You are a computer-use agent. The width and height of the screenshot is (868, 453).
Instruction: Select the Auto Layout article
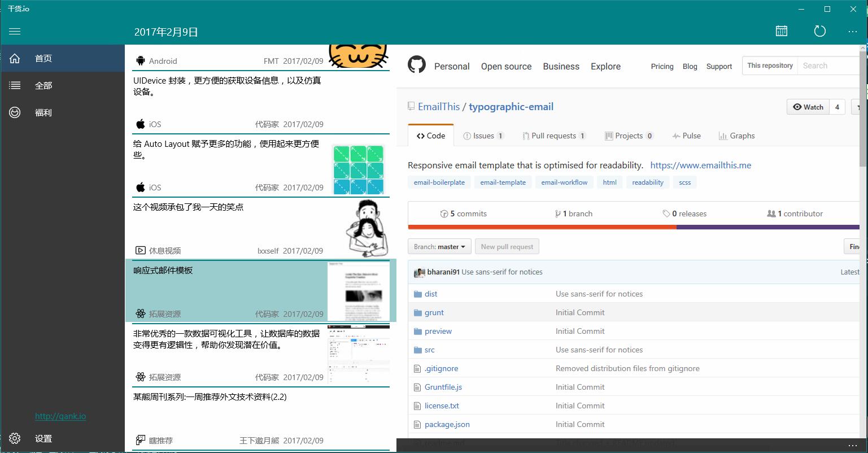pyautogui.click(x=261, y=165)
